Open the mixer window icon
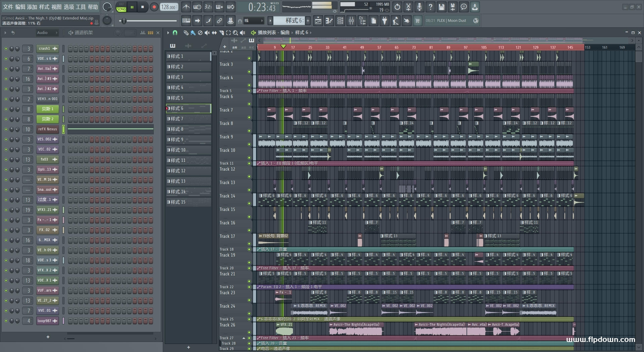644x352 pixels. click(x=351, y=21)
